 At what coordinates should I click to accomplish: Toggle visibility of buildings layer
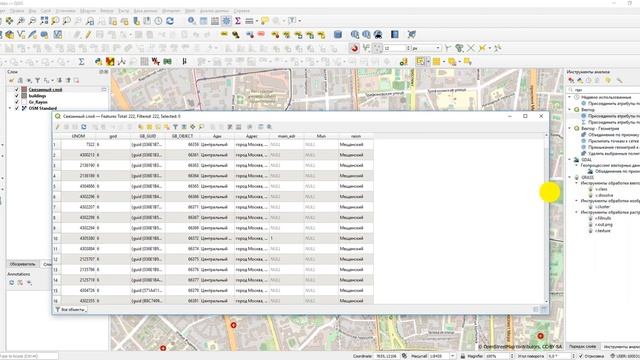click(17, 96)
